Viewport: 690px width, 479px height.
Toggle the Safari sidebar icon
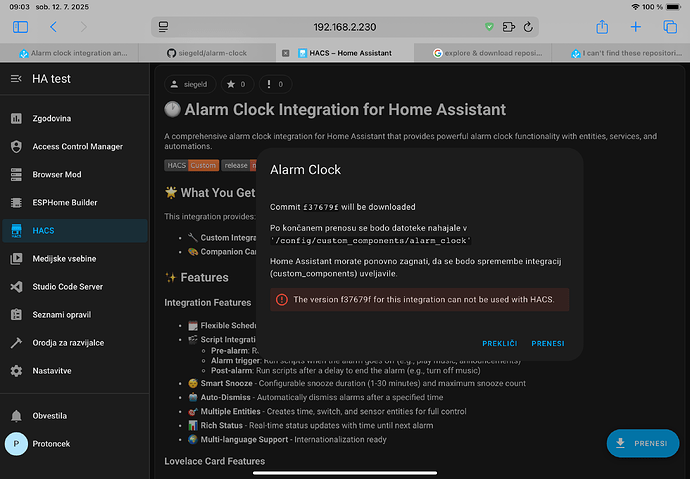pyautogui.click(x=20, y=27)
